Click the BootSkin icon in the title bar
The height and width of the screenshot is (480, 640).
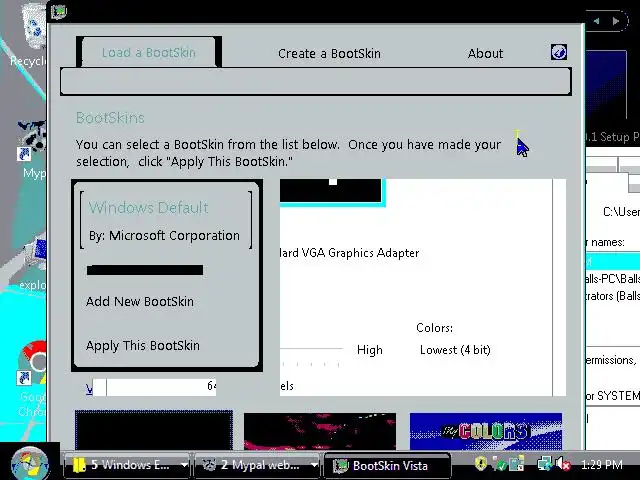59,11
